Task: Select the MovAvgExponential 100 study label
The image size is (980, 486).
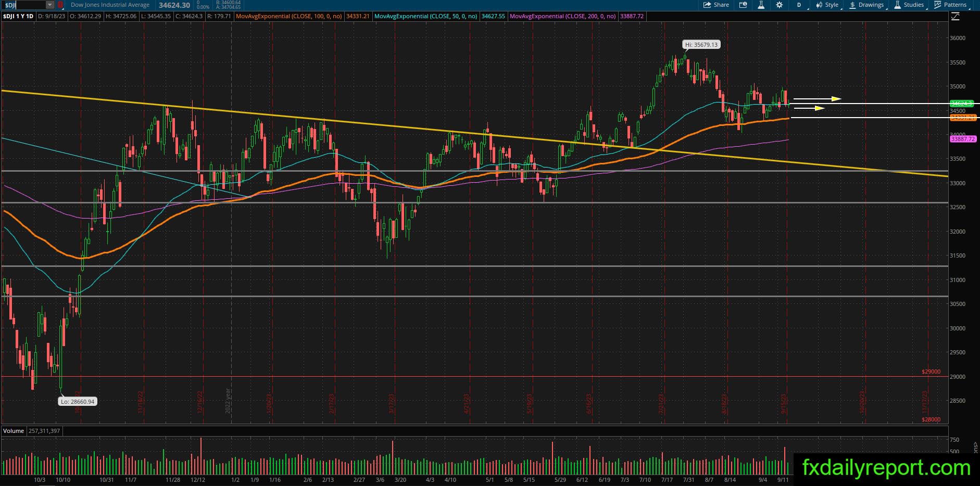Action: coord(289,17)
